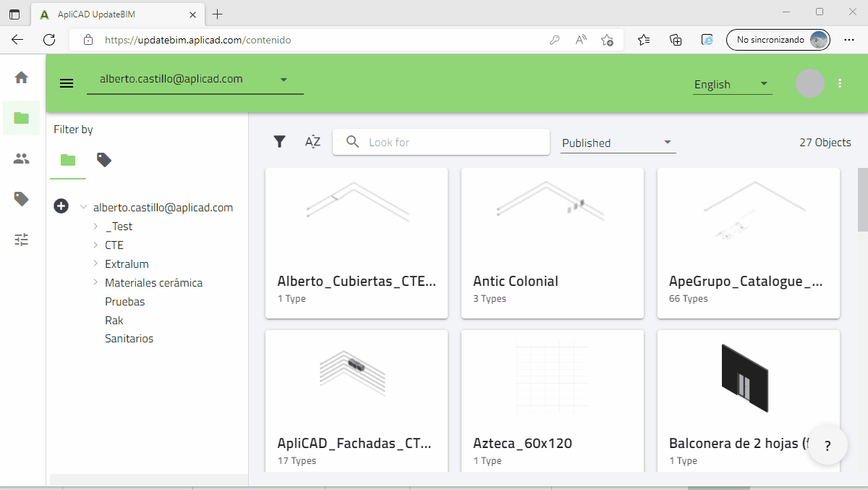Click the question mark help button

pyautogui.click(x=827, y=446)
